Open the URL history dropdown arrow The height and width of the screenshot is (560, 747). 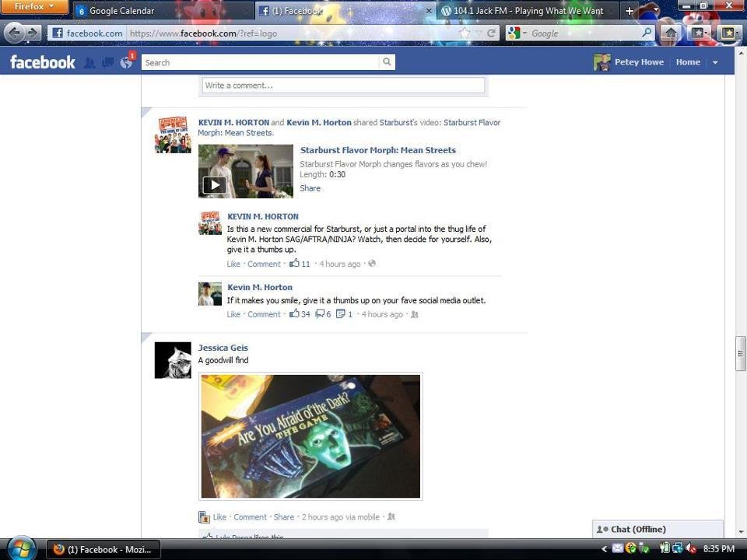coord(479,33)
